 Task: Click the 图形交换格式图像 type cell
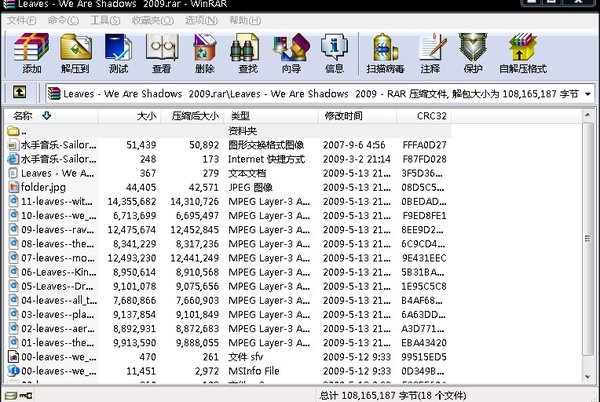(266, 145)
